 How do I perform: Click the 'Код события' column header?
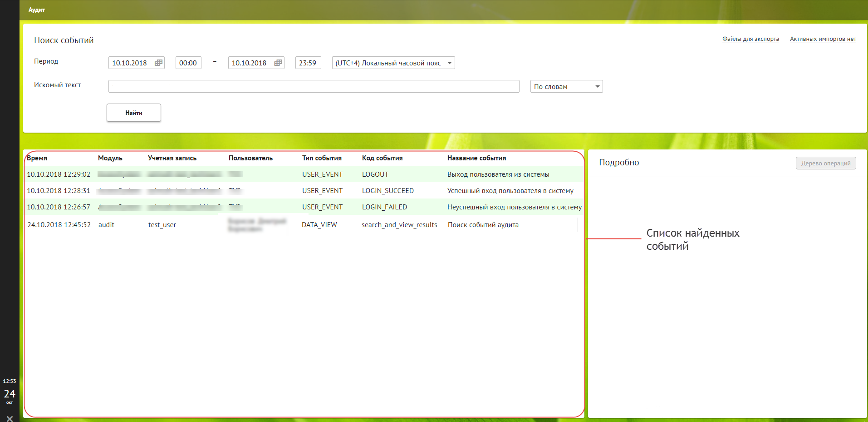coord(382,158)
